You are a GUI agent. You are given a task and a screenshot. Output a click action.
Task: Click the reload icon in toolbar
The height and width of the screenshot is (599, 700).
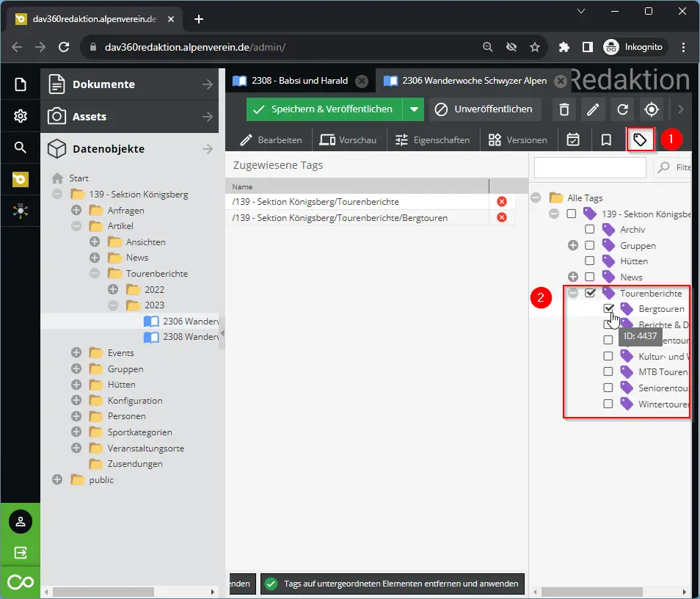click(x=622, y=109)
